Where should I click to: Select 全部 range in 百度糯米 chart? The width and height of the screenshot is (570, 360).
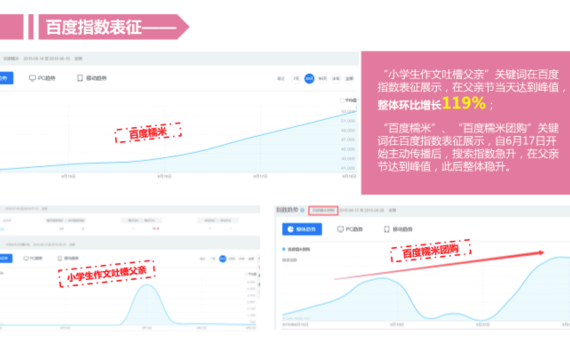349,78
